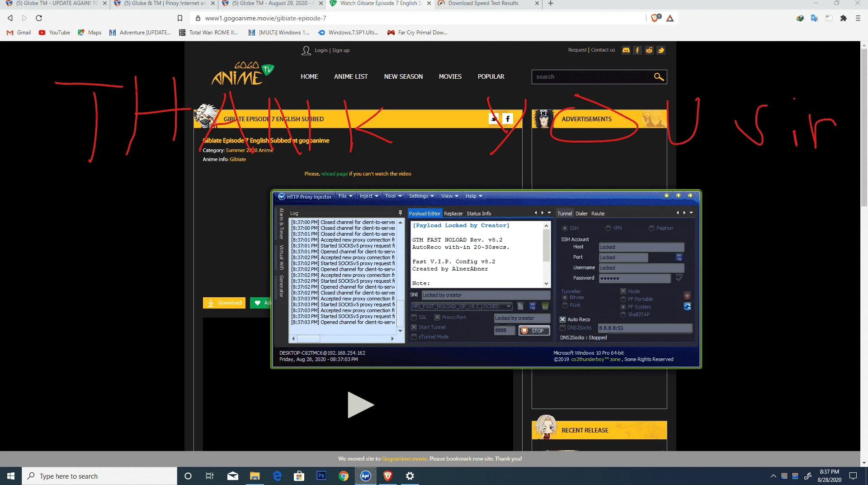
Task: Switch to the Status Info tab
Action: click(x=478, y=214)
